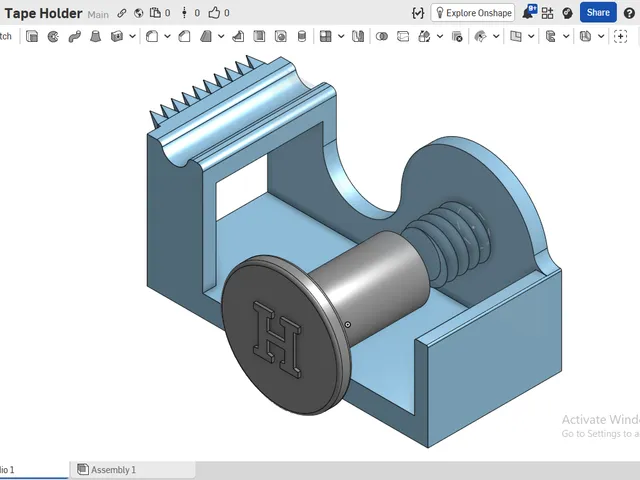Select the Thicken tool

117,37
